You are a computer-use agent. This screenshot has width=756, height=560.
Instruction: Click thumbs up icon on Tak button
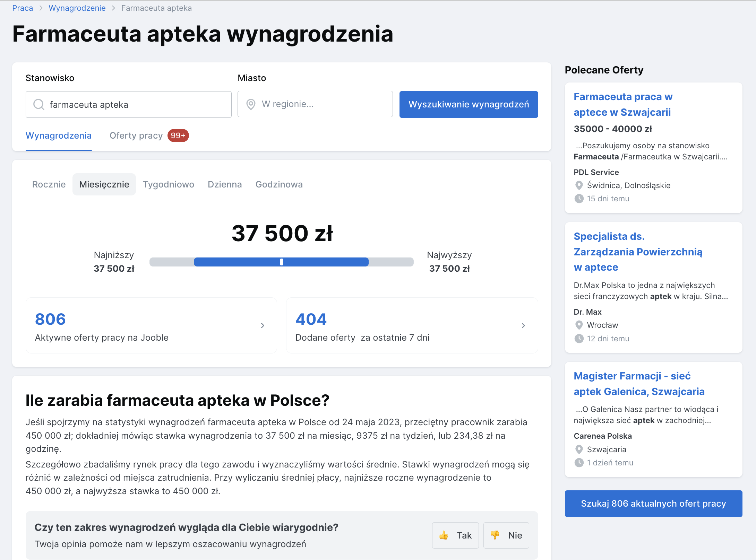tap(444, 535)
